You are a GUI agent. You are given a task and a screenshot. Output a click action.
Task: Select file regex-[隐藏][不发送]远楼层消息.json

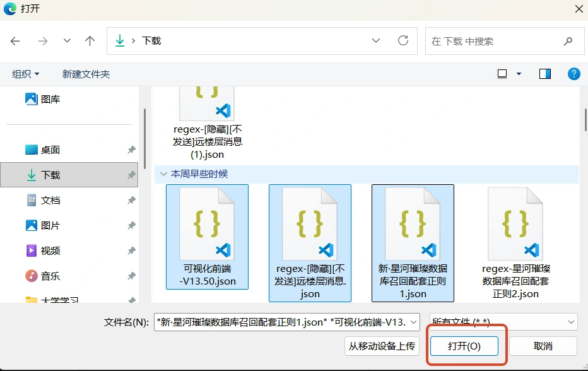(x=310, y=243)
